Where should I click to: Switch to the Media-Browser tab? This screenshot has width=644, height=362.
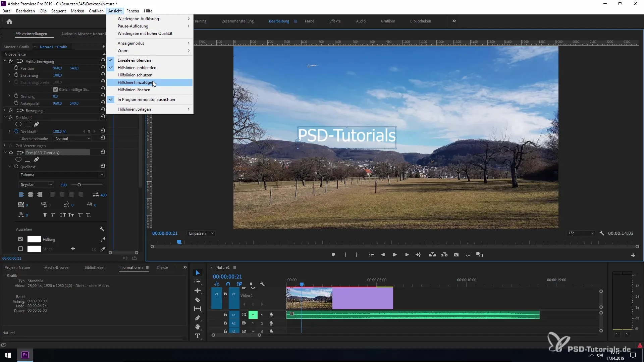[57, 267]
